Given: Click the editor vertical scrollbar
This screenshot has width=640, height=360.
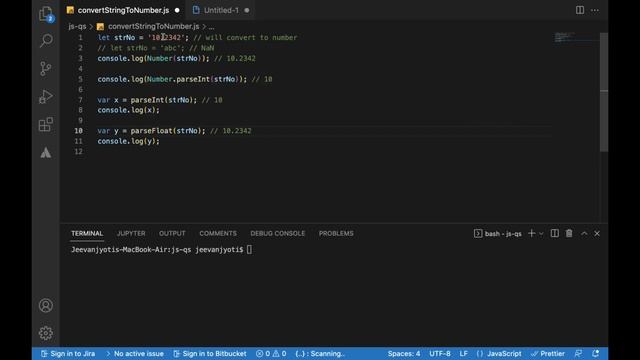Looking at the screenshot, I should tap(604, 92).
